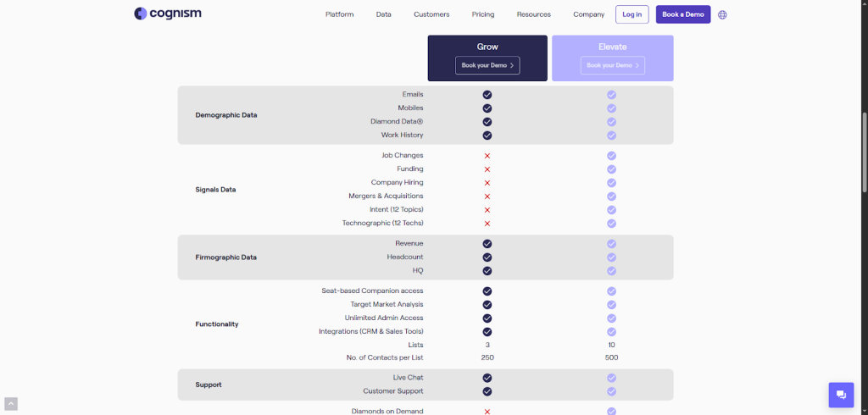The height and width of the screenshot is (415, 868).
Task: Open the globe language selector
Action: coord(722,14)
